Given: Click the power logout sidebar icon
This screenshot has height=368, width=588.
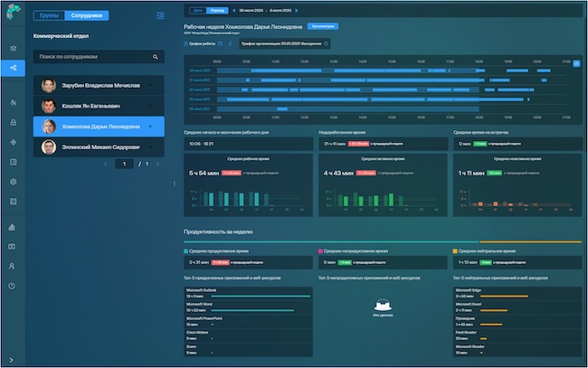Looking at the screenshot, I should pos(12,286).
